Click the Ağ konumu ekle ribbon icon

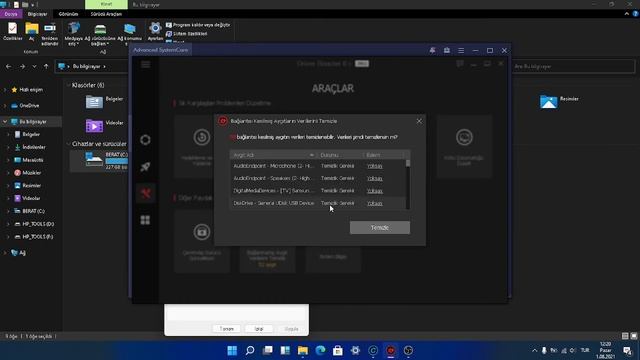pyautogui.click(x=130, y=33)
